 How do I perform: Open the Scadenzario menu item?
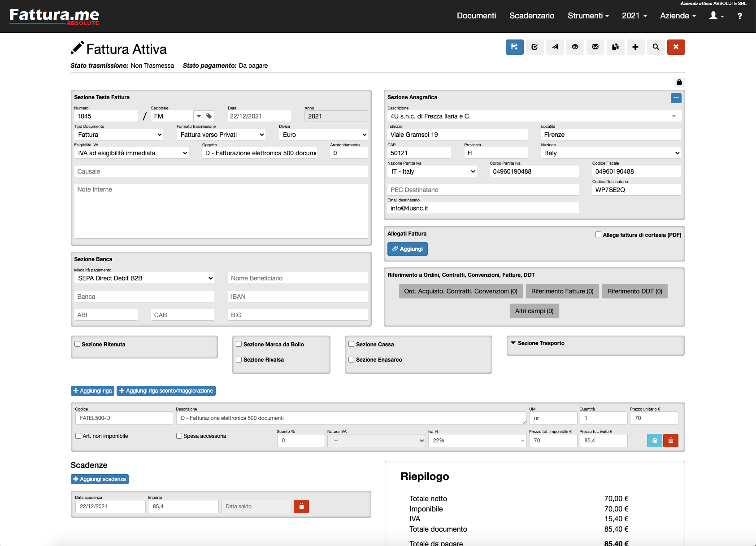click(x=532, y=16)
